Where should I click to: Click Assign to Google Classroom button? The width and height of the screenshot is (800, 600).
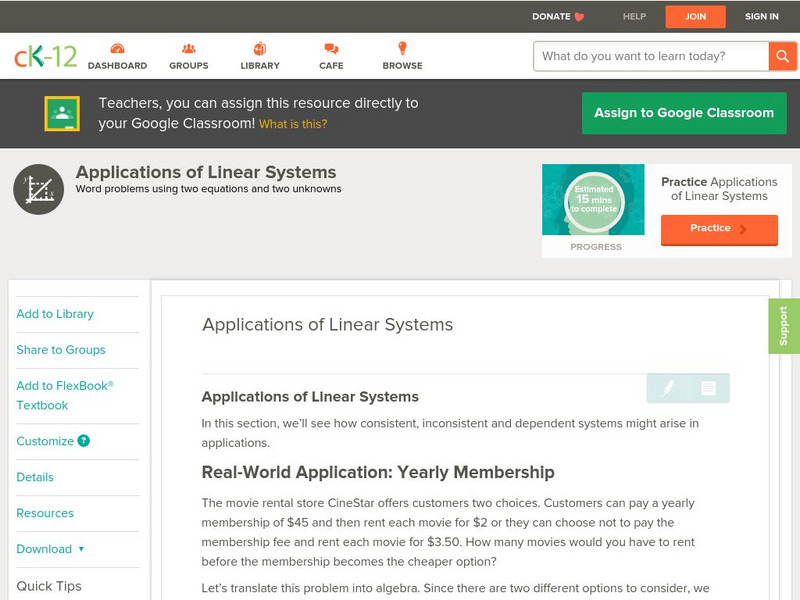[x=684, y=113]
